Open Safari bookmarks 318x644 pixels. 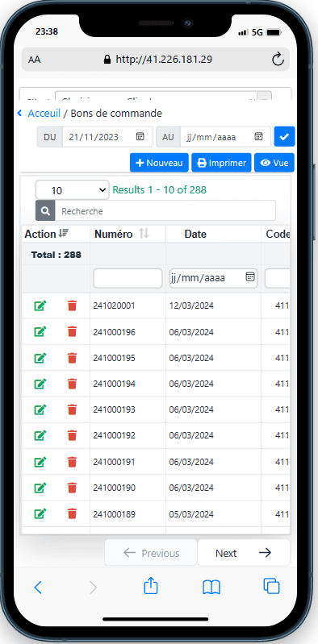(x=211, y=588)
